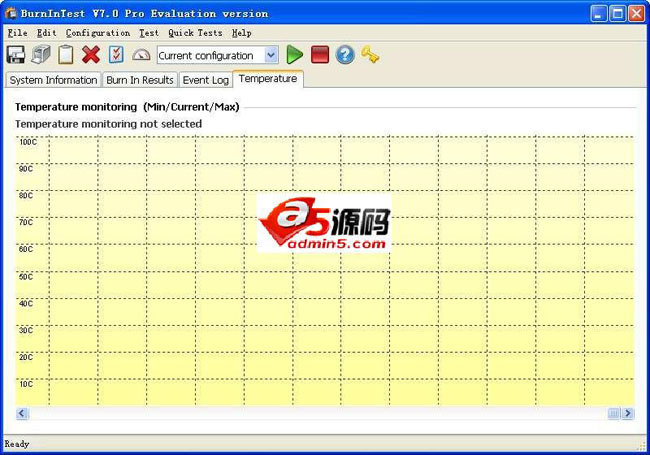Close the BurnInTest window
The image size is (650, 455).
click(636, 14)
